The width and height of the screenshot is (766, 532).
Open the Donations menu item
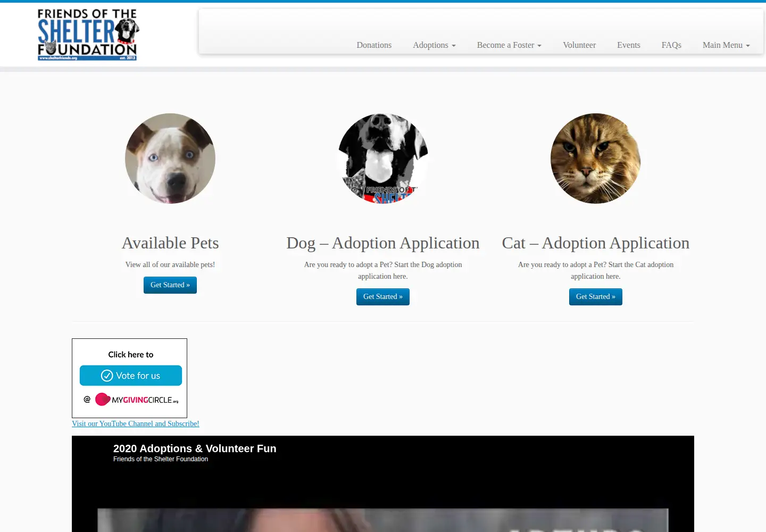coord(374,45)
